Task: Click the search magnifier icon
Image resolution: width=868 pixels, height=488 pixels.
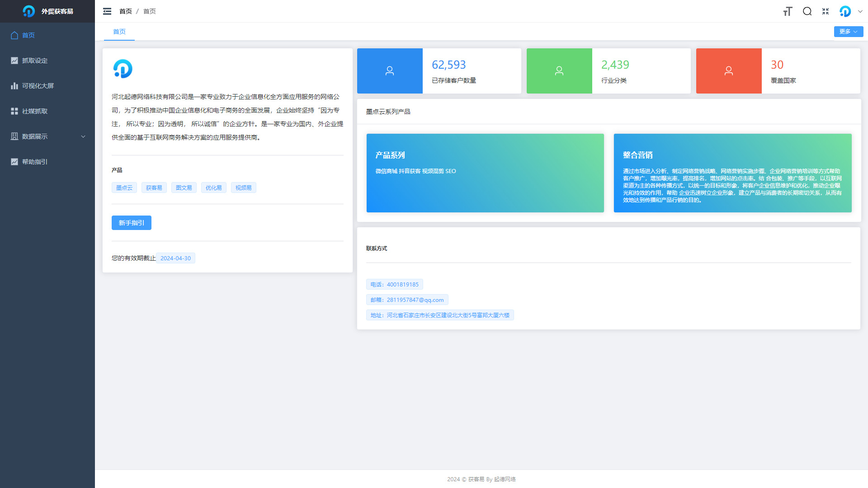Action: (807, 11)
